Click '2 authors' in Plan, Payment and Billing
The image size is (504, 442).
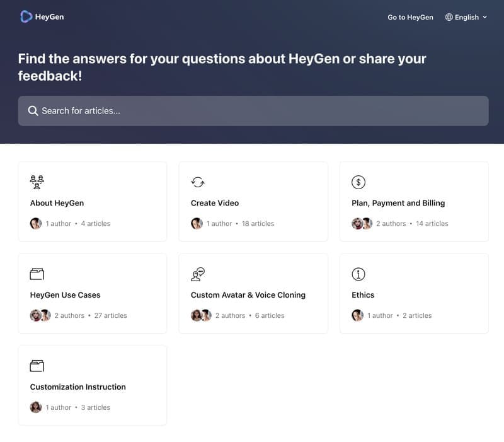[x=391, y=224]
